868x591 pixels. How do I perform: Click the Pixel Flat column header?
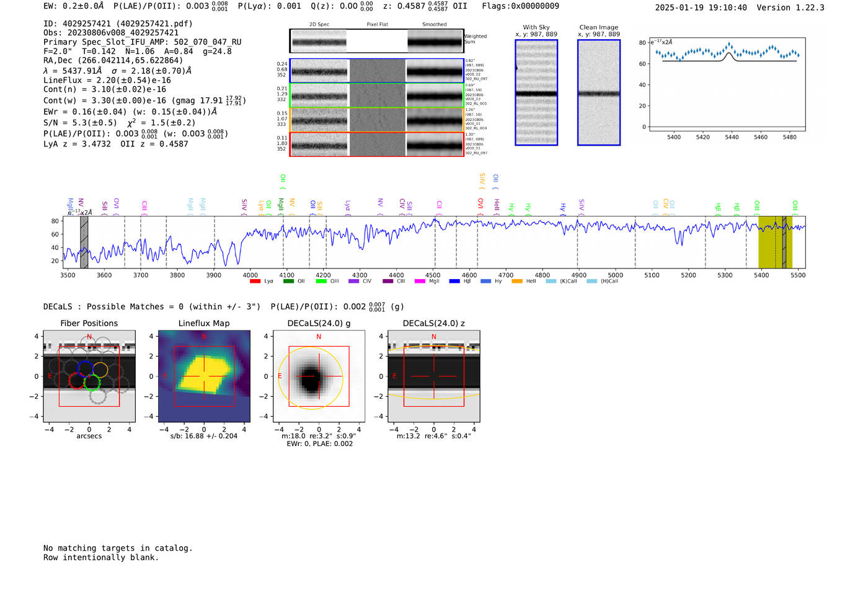[377, 24]
